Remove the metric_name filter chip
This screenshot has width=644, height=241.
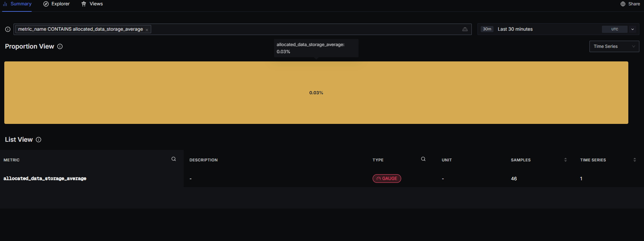click(147, 30)
